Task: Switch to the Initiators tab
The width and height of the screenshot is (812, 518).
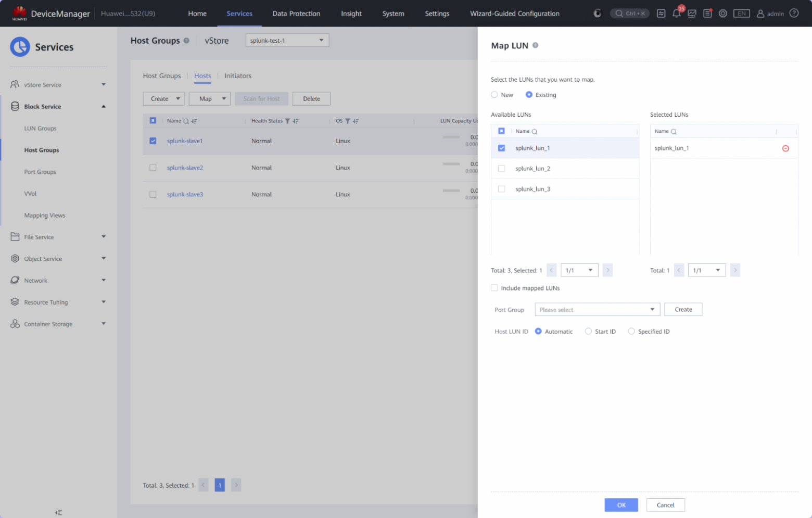Action: click(x=238, y=76)
